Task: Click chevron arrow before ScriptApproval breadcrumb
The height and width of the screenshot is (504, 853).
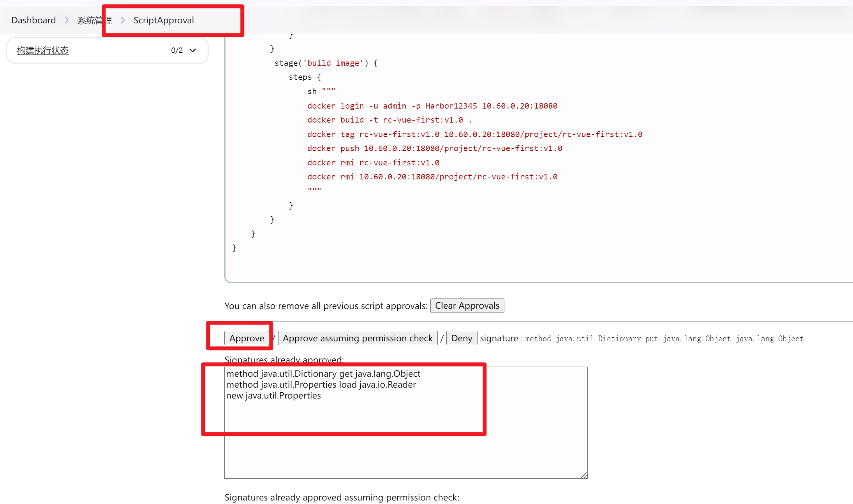Action: [x=123, y=20]
